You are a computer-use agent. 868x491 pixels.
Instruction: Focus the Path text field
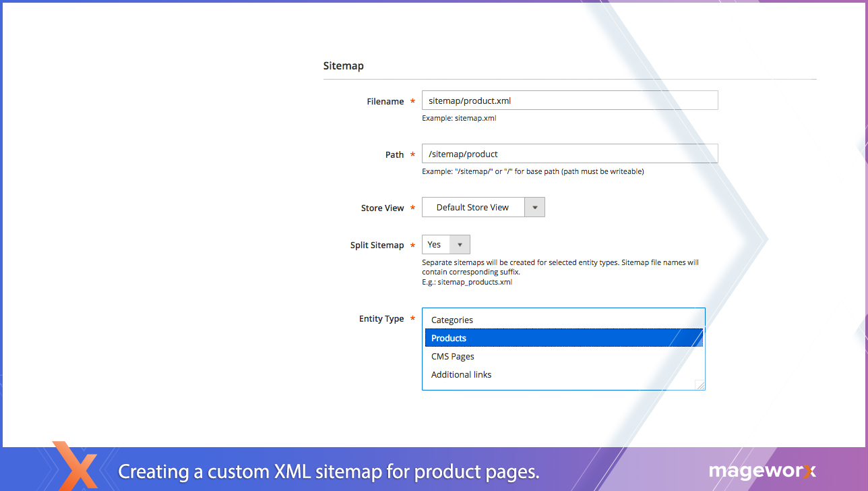(x=569, y=154)
